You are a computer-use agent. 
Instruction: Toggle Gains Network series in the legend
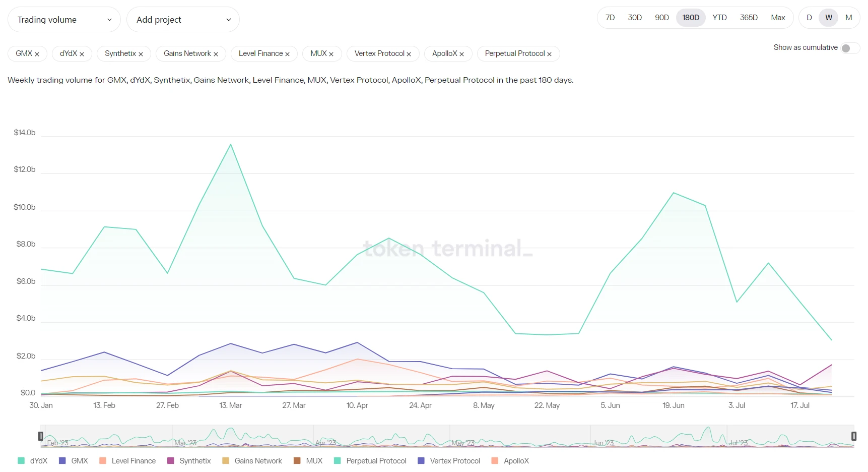pyautogui.click(x=252, y=461)
